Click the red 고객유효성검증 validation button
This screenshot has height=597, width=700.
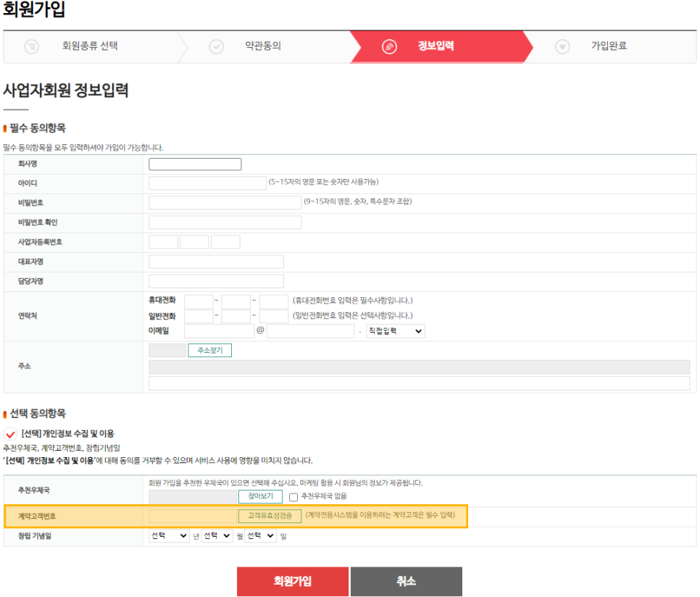[x=269, y=516]
